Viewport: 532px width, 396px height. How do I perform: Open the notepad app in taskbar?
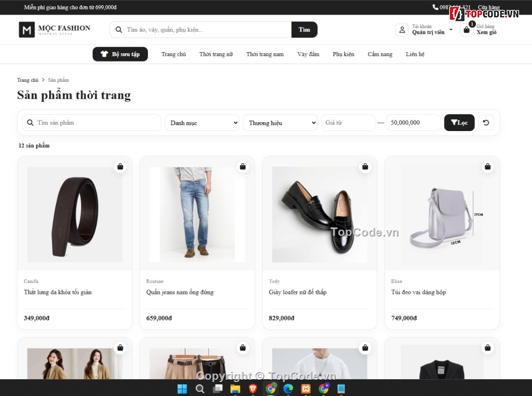tap(341, 389)
